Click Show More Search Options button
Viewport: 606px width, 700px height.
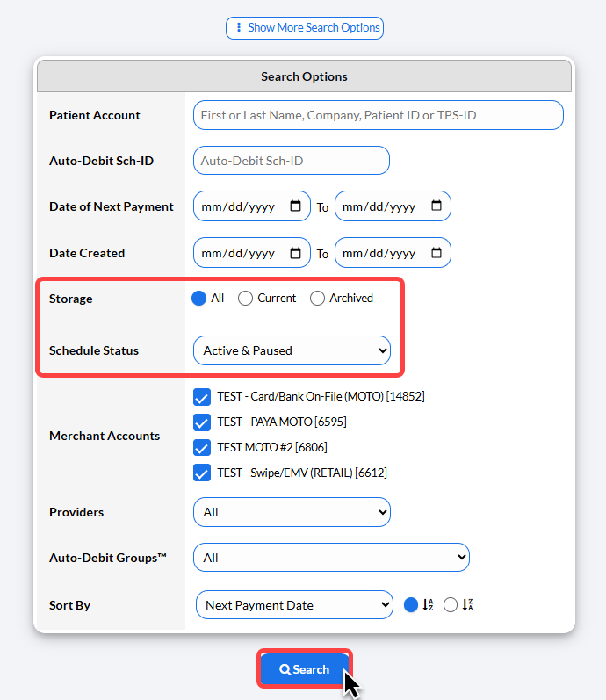(x=305, y=28)
